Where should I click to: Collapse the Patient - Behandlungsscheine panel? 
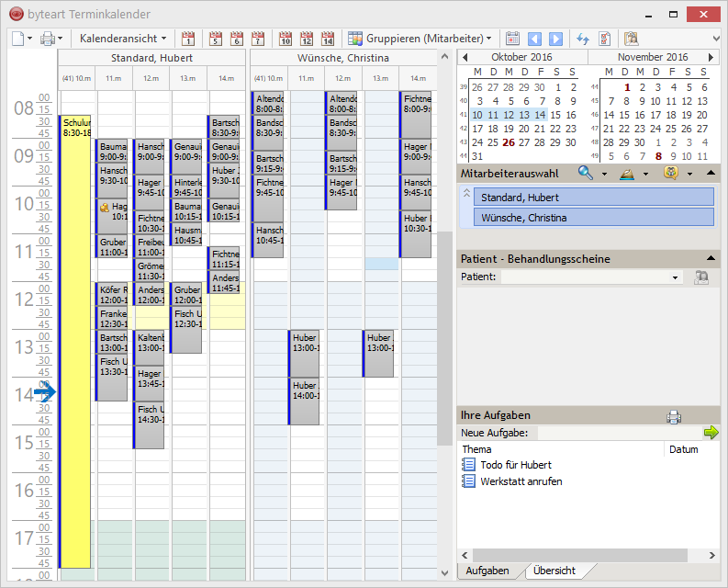pyautogui.click(x=711, y=259)
